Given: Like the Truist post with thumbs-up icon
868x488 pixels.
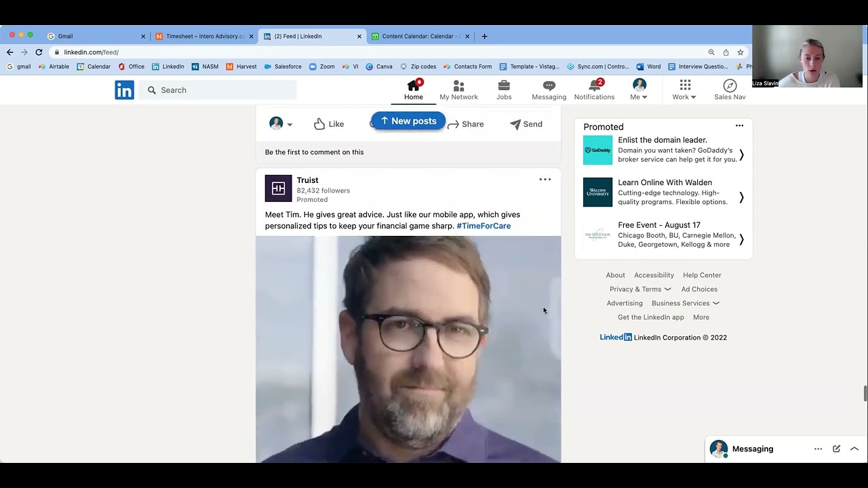Looking at the screenshot, I should tap(319, 124).
